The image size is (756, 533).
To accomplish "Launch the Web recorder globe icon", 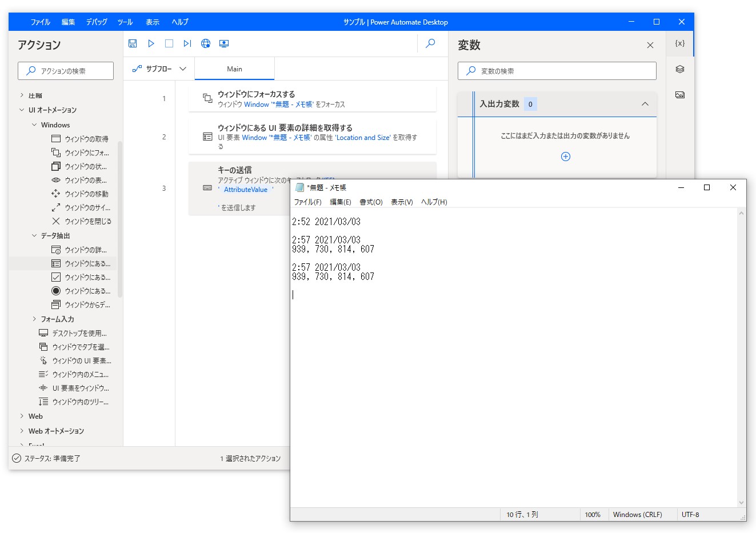I will (206, 43).
